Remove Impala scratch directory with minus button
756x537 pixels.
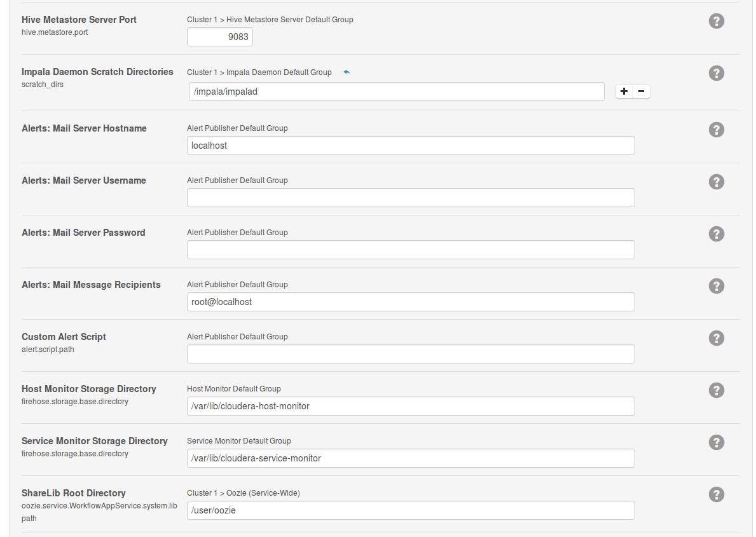[641, 92]
